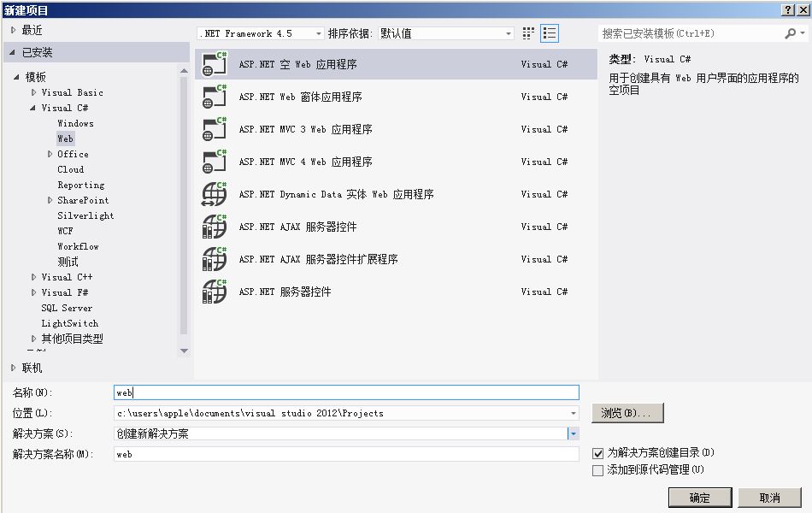Viewport: 812px width, 513px height.
Task: Expand the 最近 section
Action: (14, 31)
